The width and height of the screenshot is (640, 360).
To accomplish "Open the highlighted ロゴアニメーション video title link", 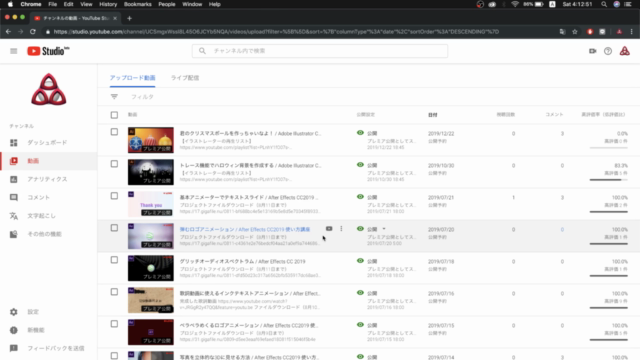I will pos(245,229).
